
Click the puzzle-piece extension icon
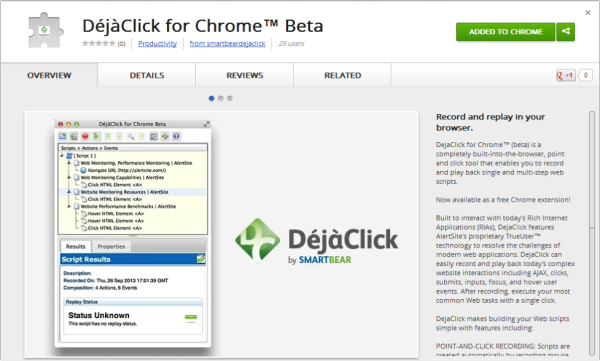click(45, 30)
